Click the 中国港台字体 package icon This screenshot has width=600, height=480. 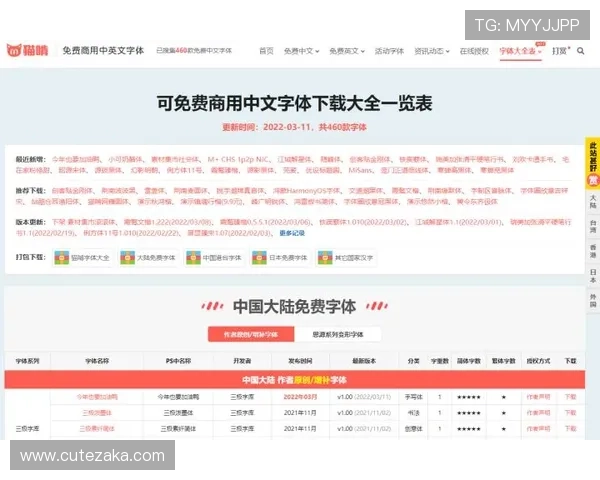point(193,258)
